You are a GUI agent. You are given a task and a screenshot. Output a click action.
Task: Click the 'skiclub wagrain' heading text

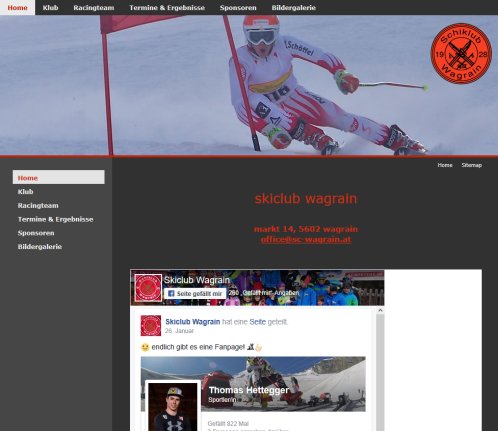point(306,199)
